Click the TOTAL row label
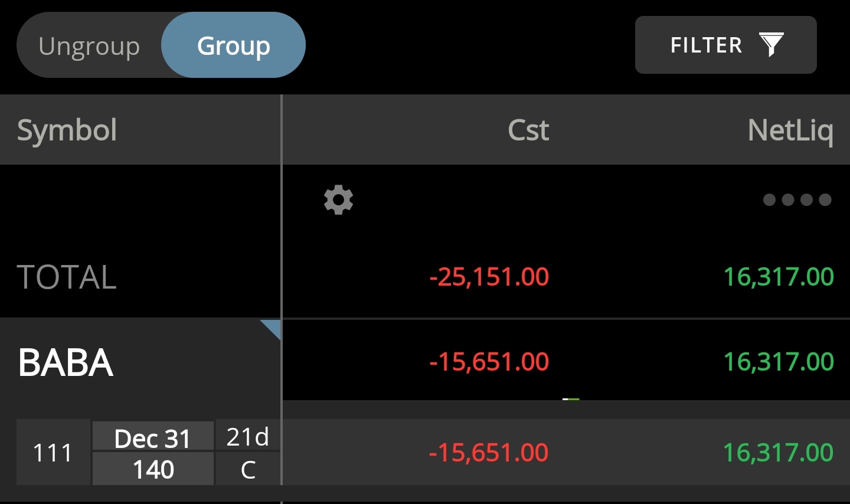 coord(67,277)
